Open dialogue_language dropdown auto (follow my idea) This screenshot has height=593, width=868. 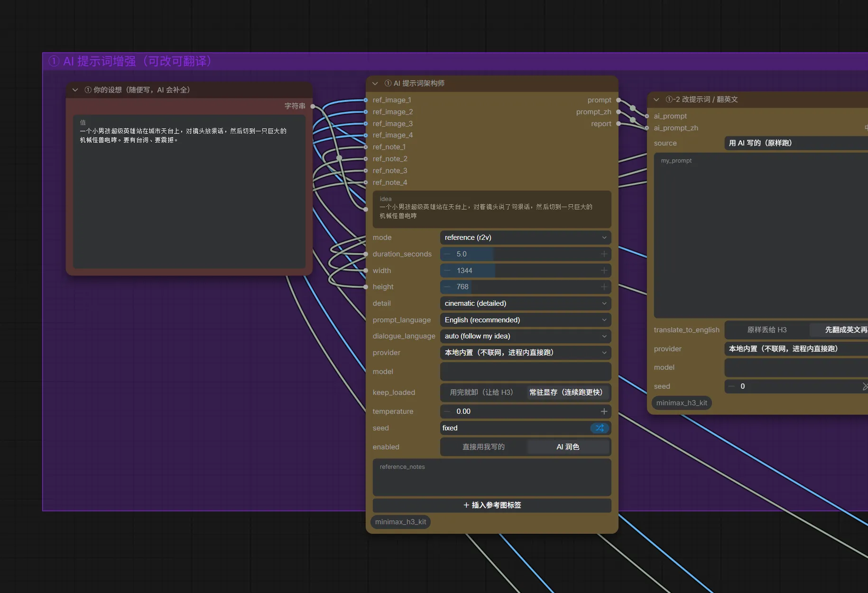(x=526, y=336)
